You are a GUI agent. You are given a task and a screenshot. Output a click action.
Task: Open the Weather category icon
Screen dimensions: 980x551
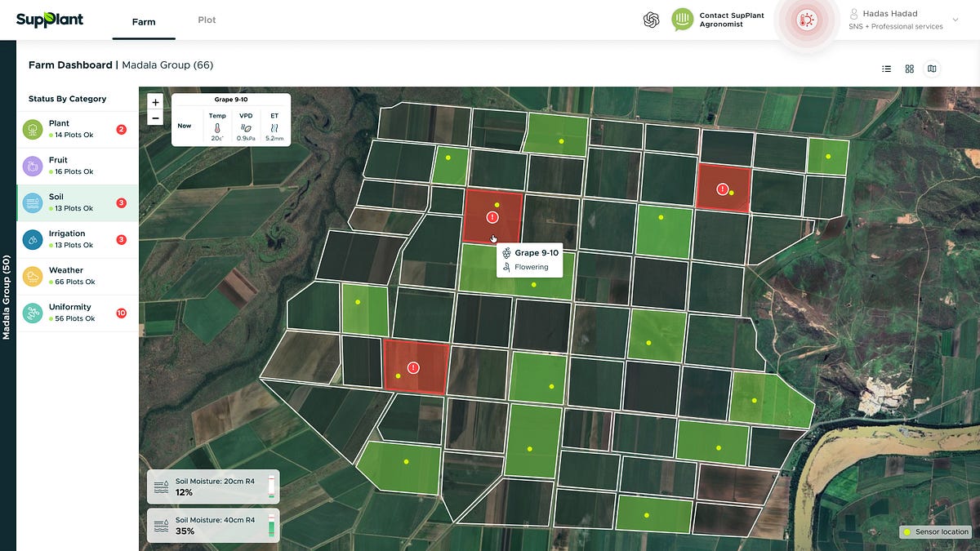point(33,275)
